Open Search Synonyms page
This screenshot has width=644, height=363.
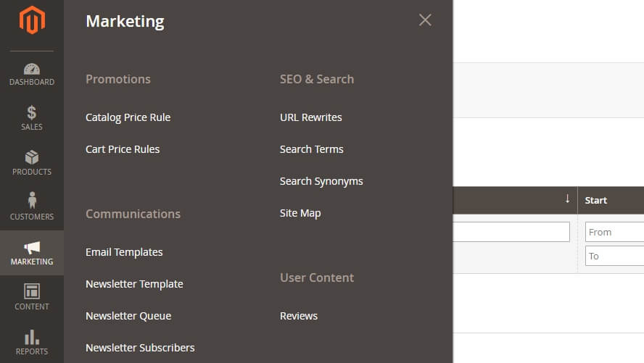click(321, 181)
